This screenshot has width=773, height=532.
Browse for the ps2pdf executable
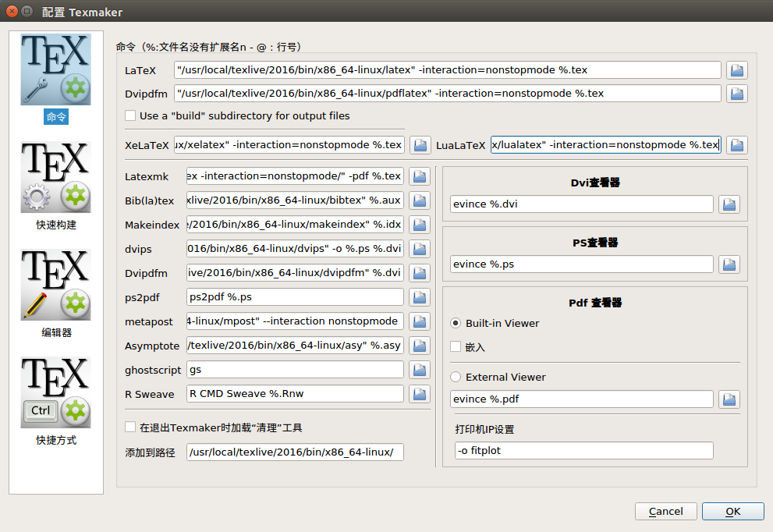coord(420,297)
